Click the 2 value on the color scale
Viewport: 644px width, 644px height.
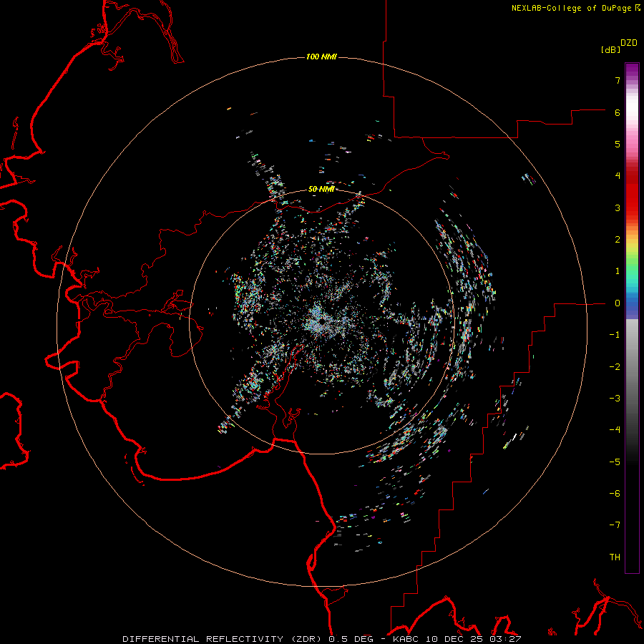(618, 240)
